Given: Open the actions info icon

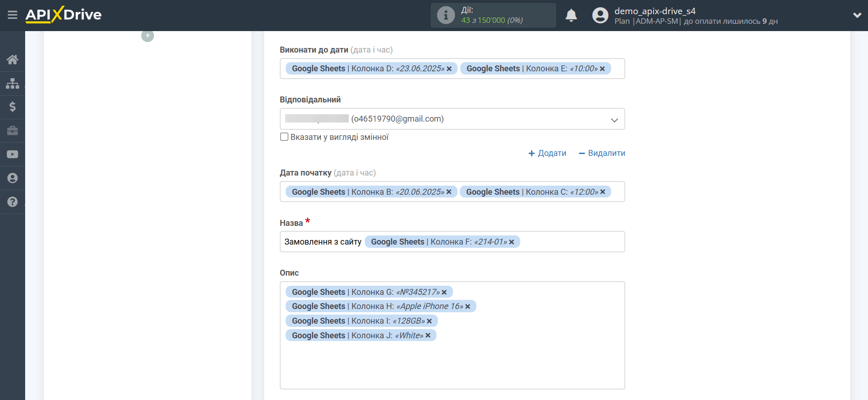Looking at the screenshot, I should pos(446,15).
